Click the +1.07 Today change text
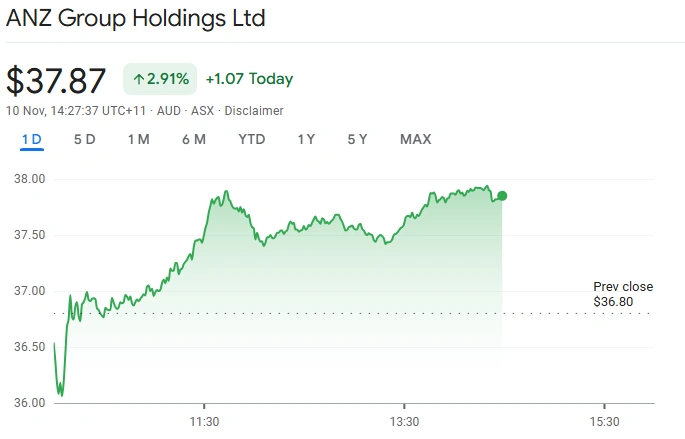This screenshot has height=439, width=685. point(249,79)
